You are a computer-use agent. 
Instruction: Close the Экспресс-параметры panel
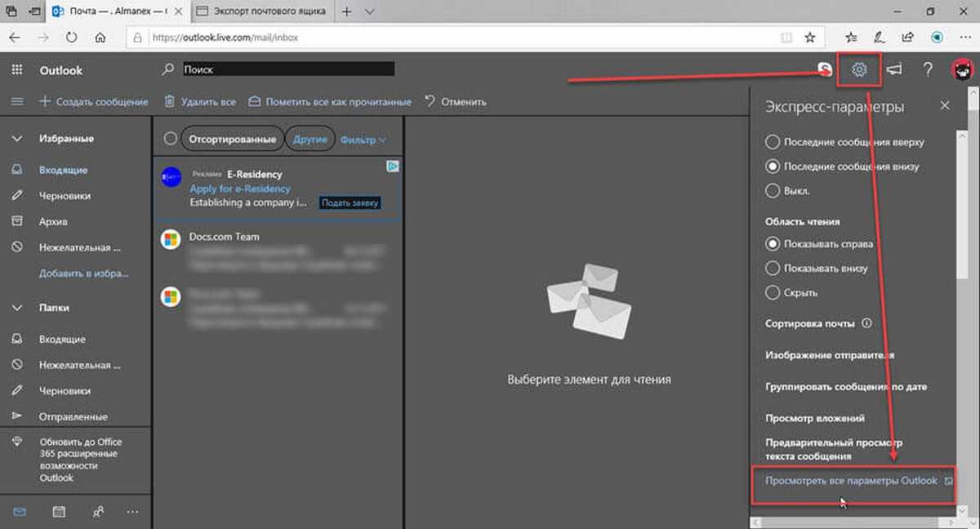pos(945,106)
